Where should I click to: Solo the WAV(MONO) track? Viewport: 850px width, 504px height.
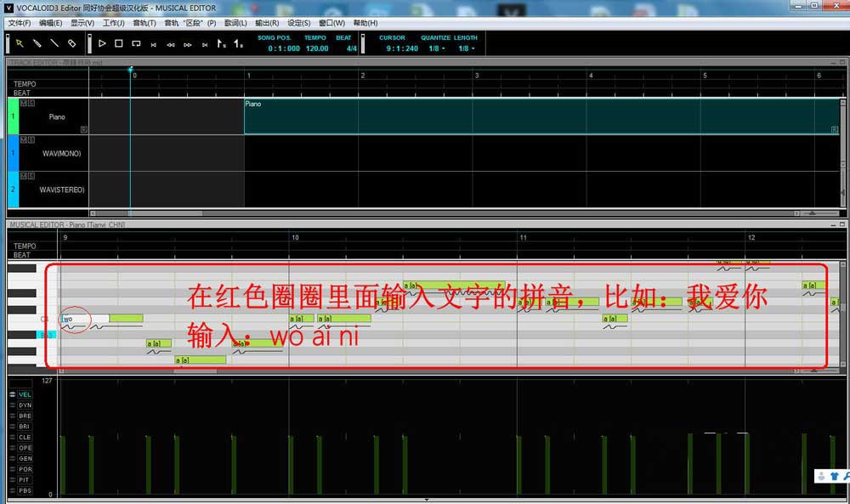(x=31, y=140)
